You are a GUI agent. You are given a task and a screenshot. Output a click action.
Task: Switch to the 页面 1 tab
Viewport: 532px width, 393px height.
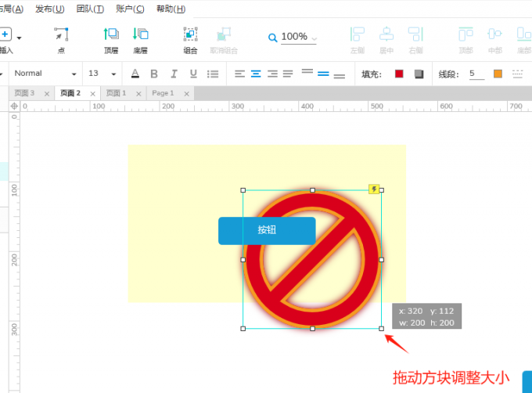[x=116, y=92]
